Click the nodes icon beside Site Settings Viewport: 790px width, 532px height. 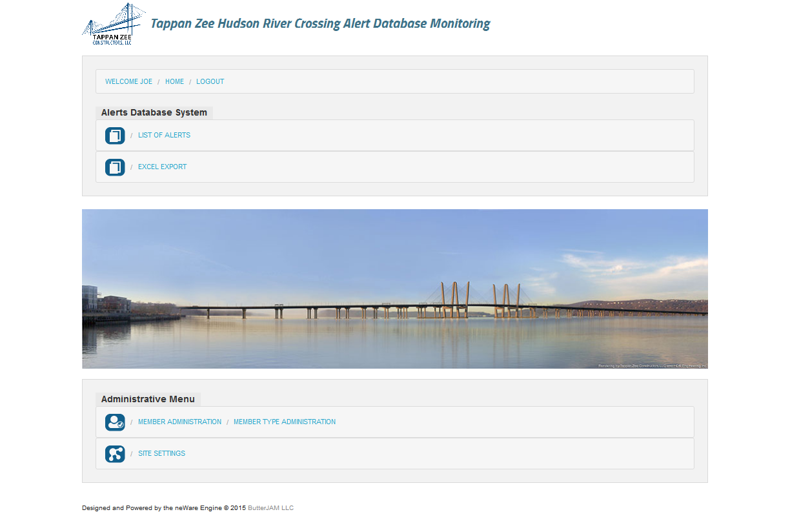pos(115,454)
